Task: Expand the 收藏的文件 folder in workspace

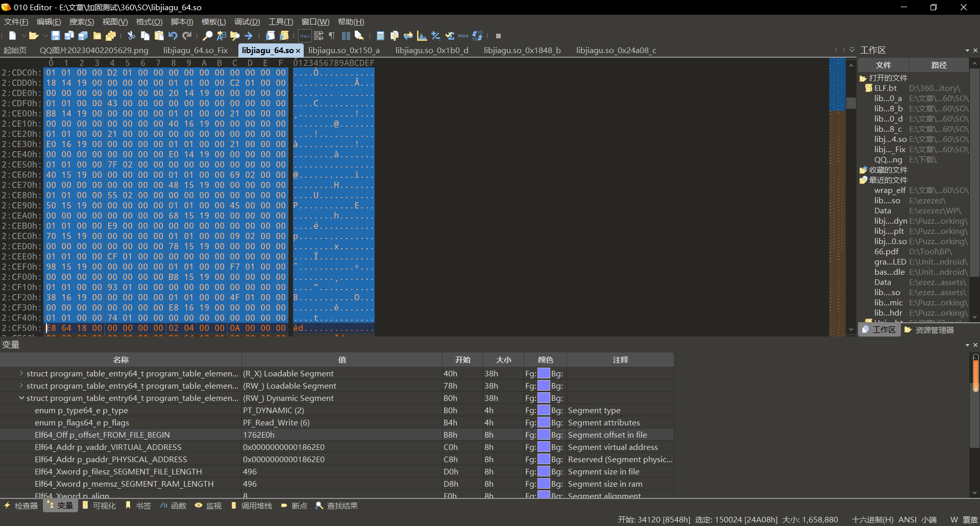Action: (x=863, y=170)
